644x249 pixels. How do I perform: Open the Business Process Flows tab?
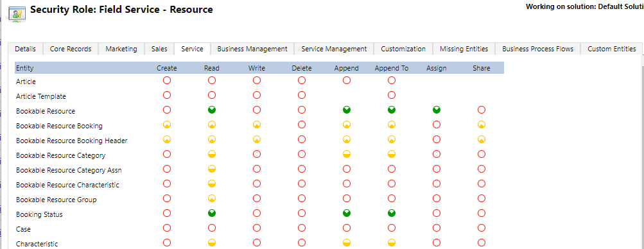pos(537,49)
